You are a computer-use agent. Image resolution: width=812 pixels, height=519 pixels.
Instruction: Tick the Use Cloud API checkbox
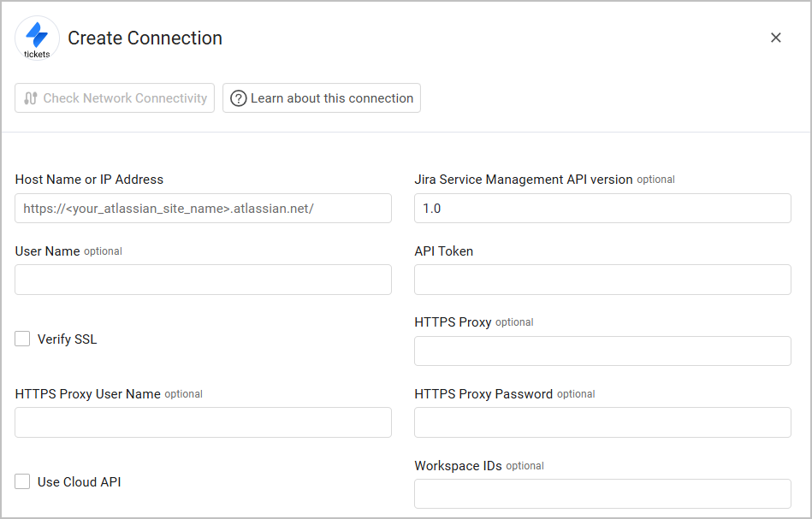[x=22, y=482]
